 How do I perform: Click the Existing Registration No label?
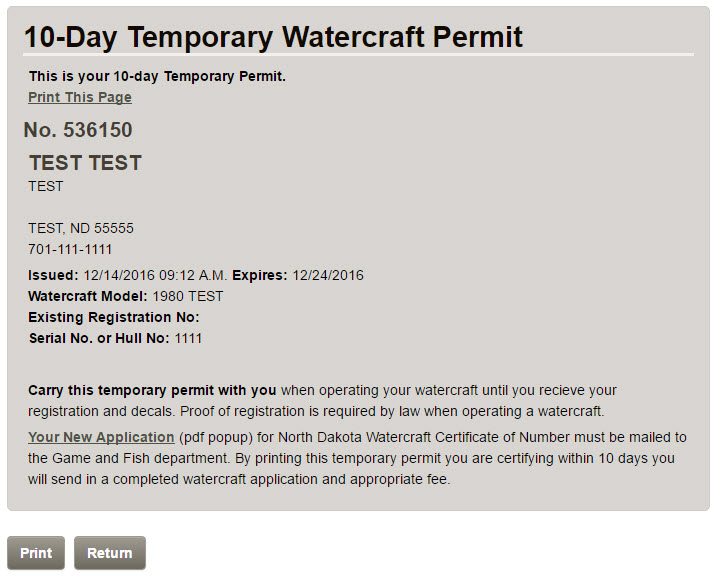click(x=114, y=317)
